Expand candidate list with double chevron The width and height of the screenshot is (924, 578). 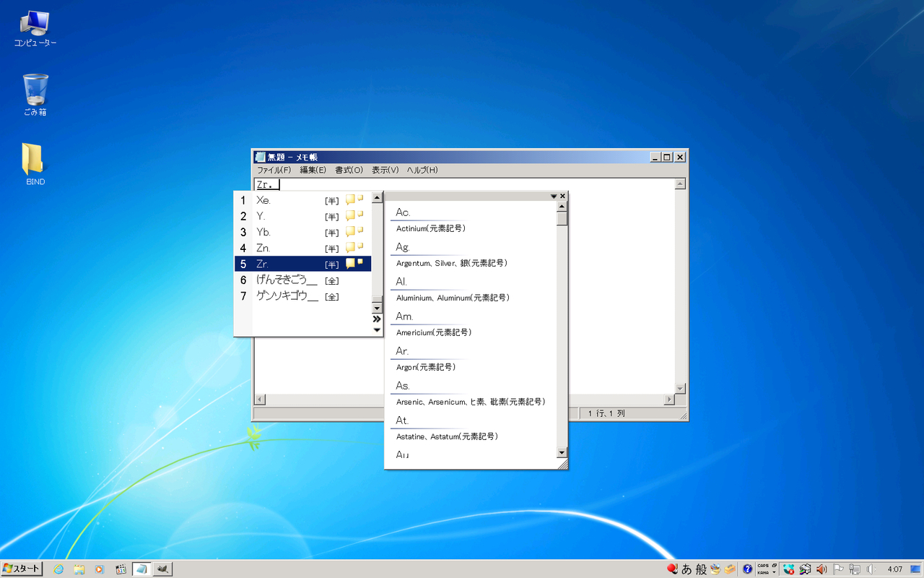pos(377,319)
